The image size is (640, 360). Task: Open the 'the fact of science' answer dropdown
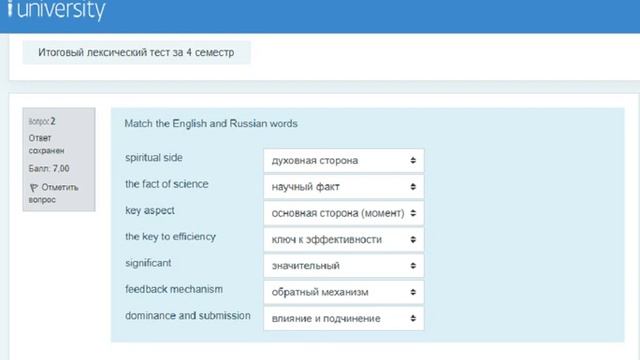tap(344, 187)
